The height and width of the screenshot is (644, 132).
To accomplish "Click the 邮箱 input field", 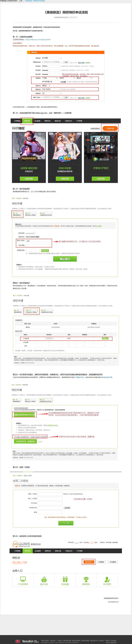I will 50,512.
